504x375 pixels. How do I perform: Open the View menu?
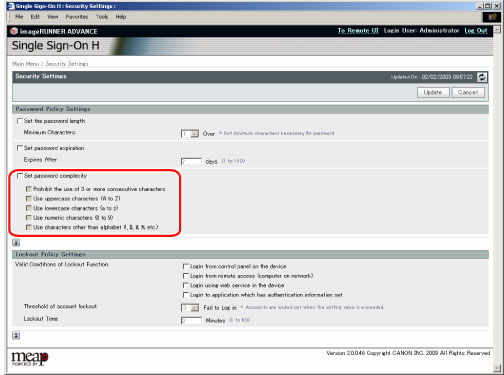(53, 17)
